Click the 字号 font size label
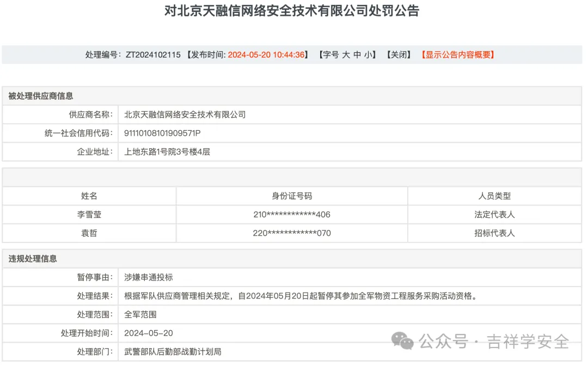 coord(331,55)
